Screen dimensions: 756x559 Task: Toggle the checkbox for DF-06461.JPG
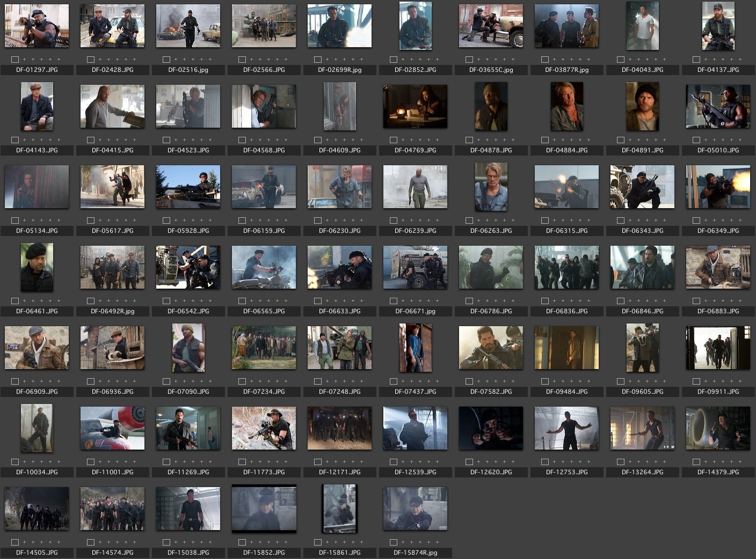15,301
